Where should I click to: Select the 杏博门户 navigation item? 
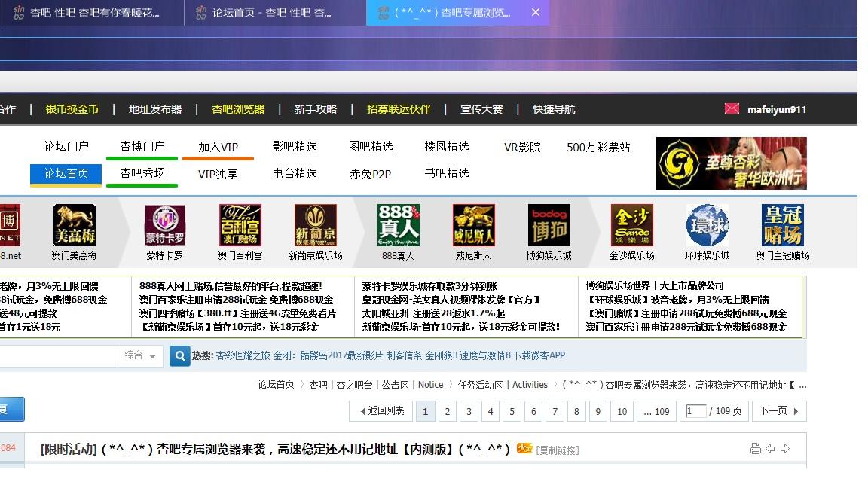coord(142,147)
